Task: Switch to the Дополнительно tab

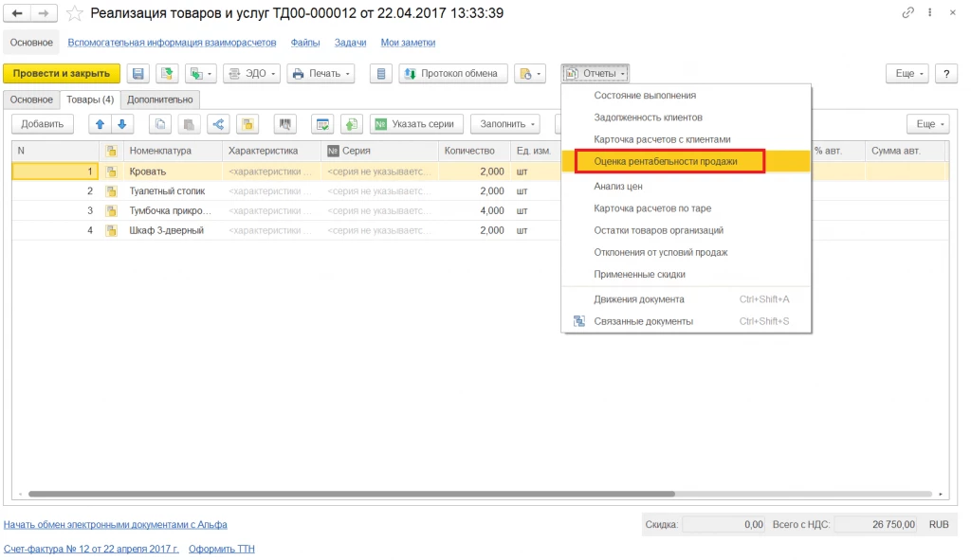Action: click(x=159, y=99)
